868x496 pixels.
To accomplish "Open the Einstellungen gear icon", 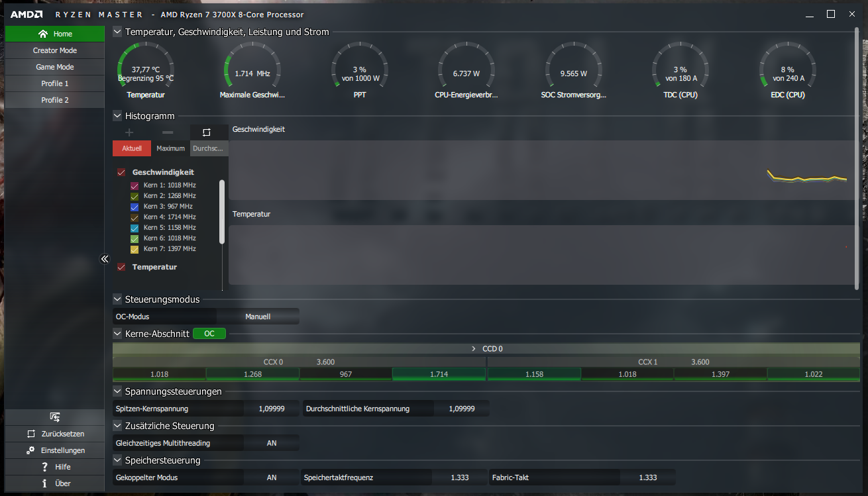I will click(30, 450).
